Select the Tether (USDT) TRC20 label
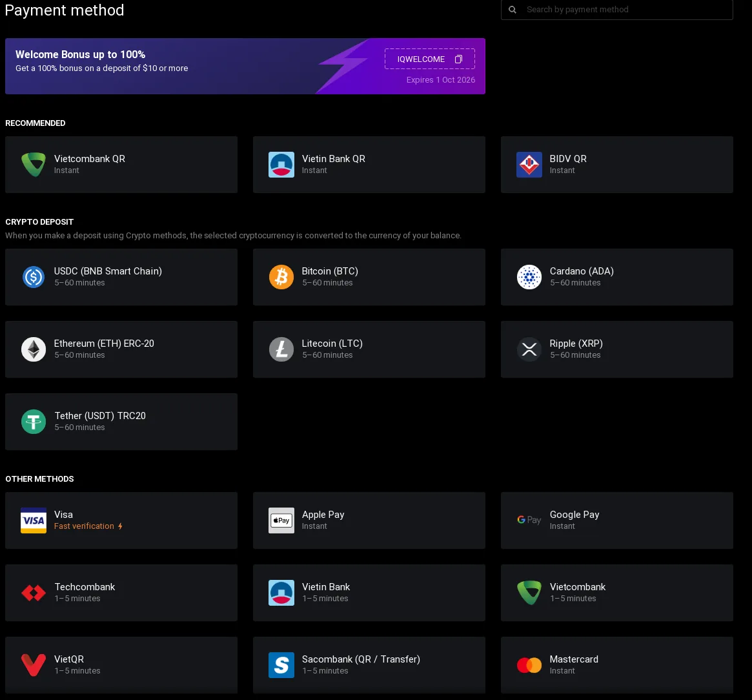This screenshot has width=752, height=700. point(100,416)
